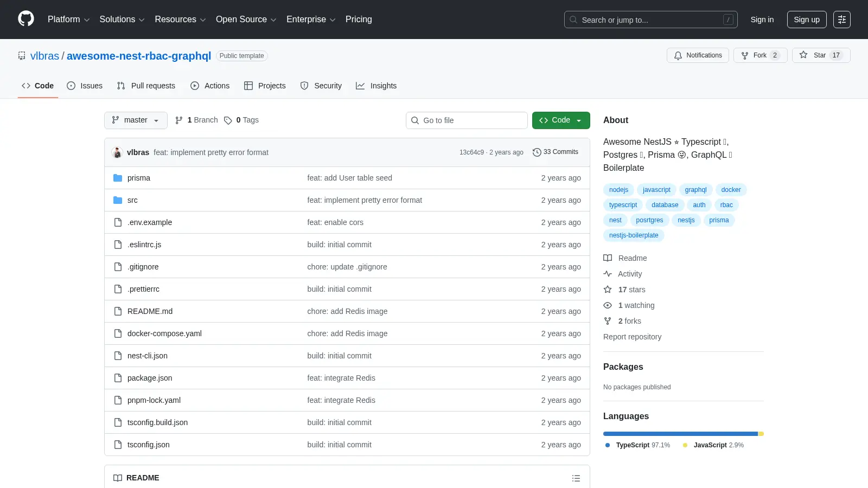868x488 pixels.
Task: Click the clock icon beside 33 Commits
Action: (x=537, y=152)
